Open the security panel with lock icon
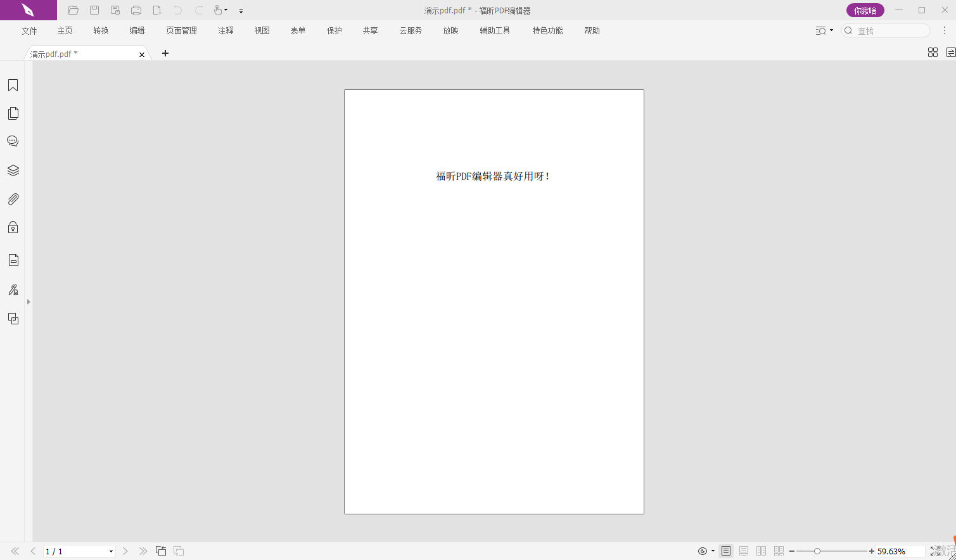This screenshot has height=560, width=956. pos(13,227)
